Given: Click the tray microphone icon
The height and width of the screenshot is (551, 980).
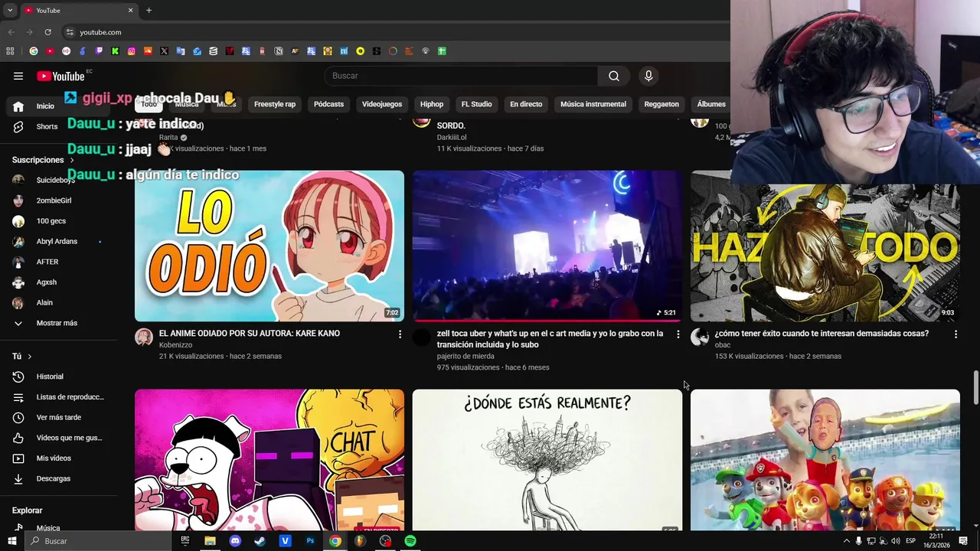Looking at the screenshot, I should click(x=858, y=541).
